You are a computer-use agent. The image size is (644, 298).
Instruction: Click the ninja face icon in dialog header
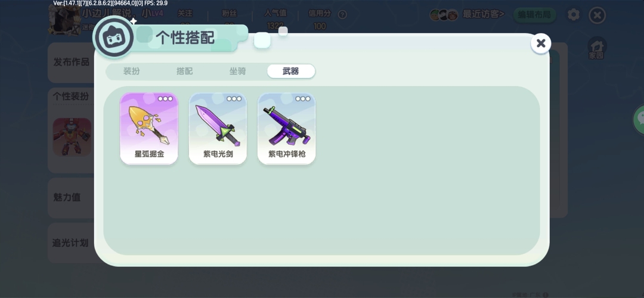[114, 38]
